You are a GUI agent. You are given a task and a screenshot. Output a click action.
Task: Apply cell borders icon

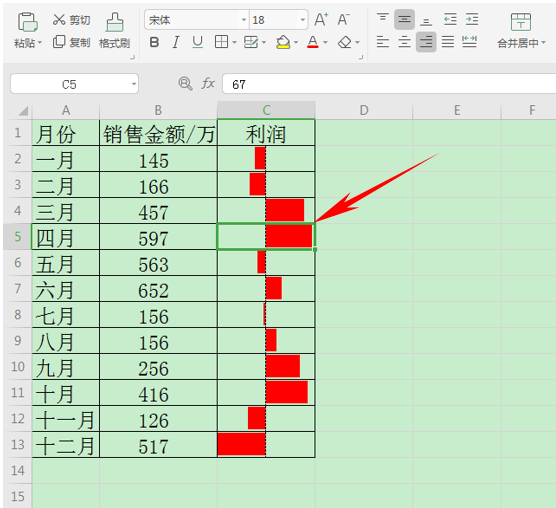tap(221, 42)
